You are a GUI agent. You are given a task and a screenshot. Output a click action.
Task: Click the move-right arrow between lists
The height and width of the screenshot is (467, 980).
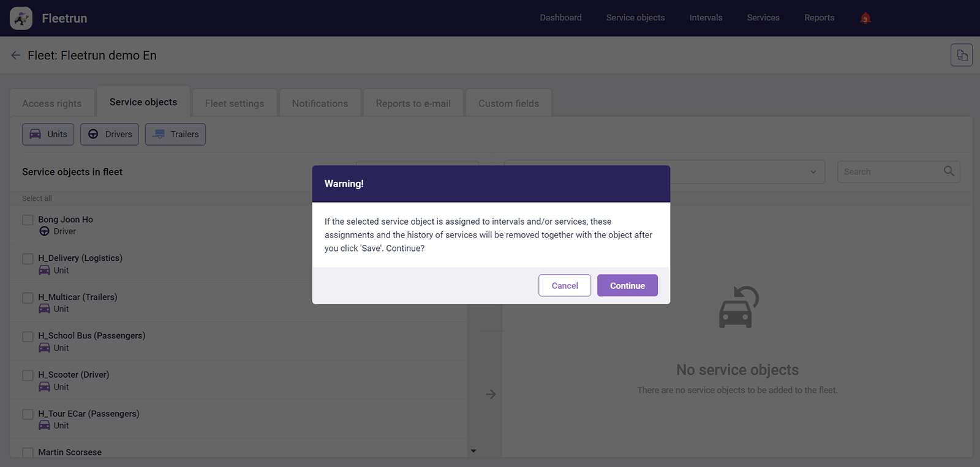point(491,394)
